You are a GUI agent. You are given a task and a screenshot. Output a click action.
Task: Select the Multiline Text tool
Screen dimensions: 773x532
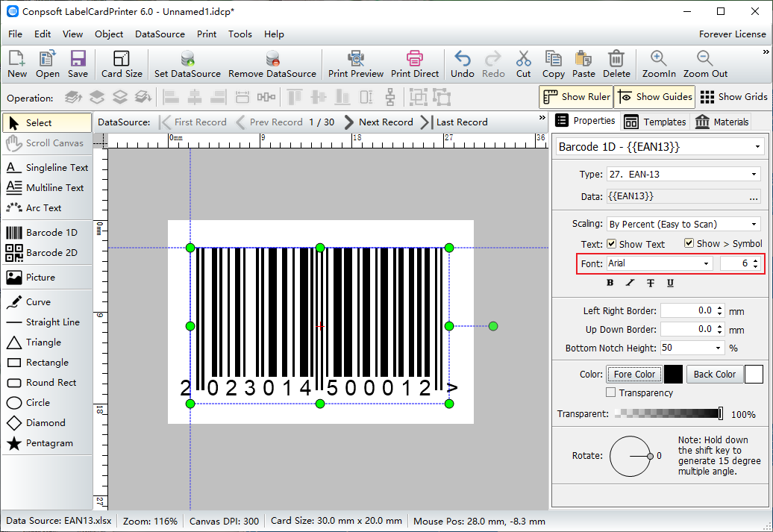point(47,188)
